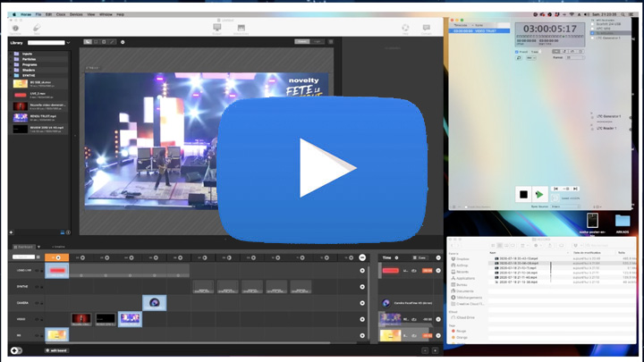Toggle visibility of LONG LIVE row
The width and height of the screenshot is (644, 362).
pyautogui.click(x=37, y=271)
